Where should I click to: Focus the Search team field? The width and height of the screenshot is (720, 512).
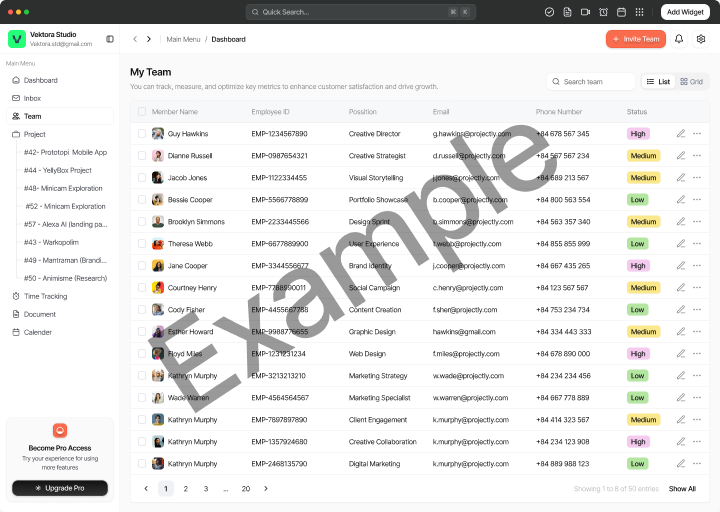(591, 82)
